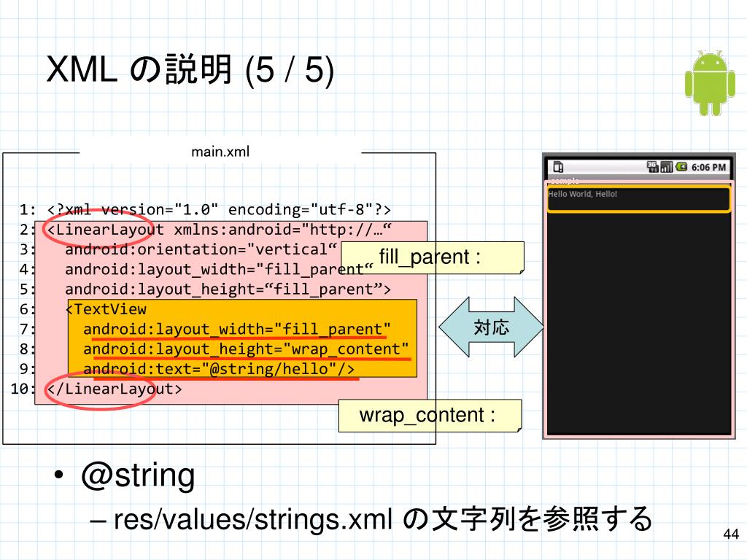Click the 対応 double-headed arrow
This screenshot has width=747, height=560.
(491, 327)
